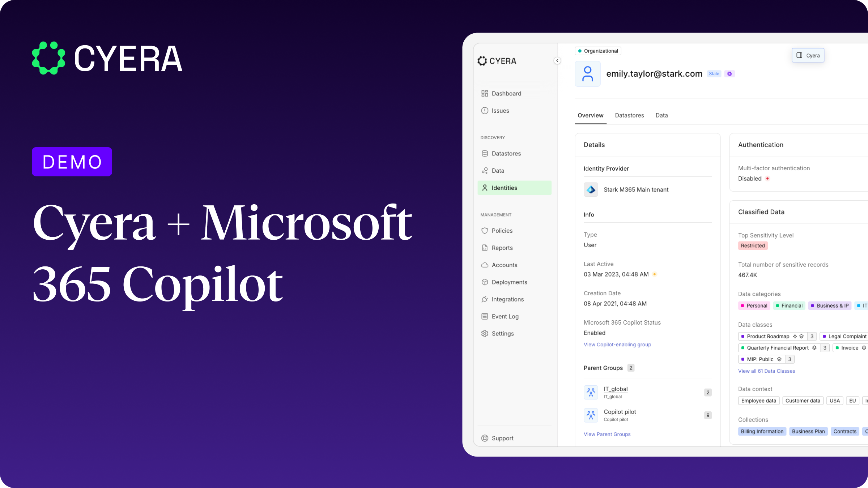
Task: Click the Integrations plug icon
Action: click(x=485, y=299)
